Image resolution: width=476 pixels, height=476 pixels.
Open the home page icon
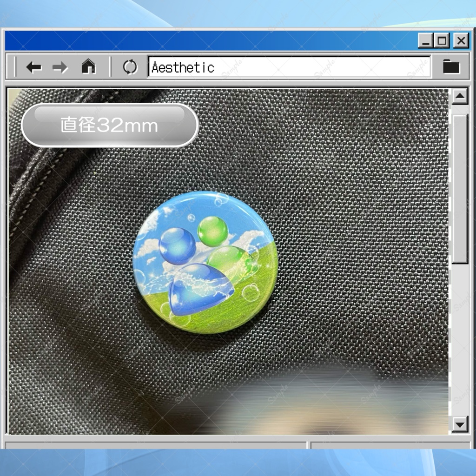click(x=88, y=66)
